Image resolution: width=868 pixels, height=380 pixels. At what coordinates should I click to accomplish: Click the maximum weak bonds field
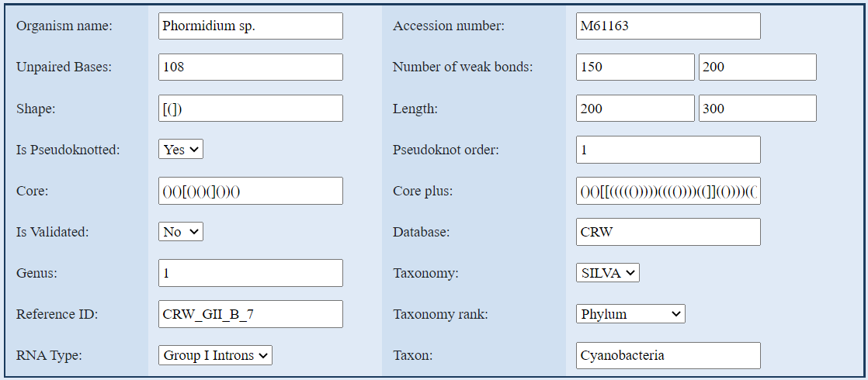[757, 67]
